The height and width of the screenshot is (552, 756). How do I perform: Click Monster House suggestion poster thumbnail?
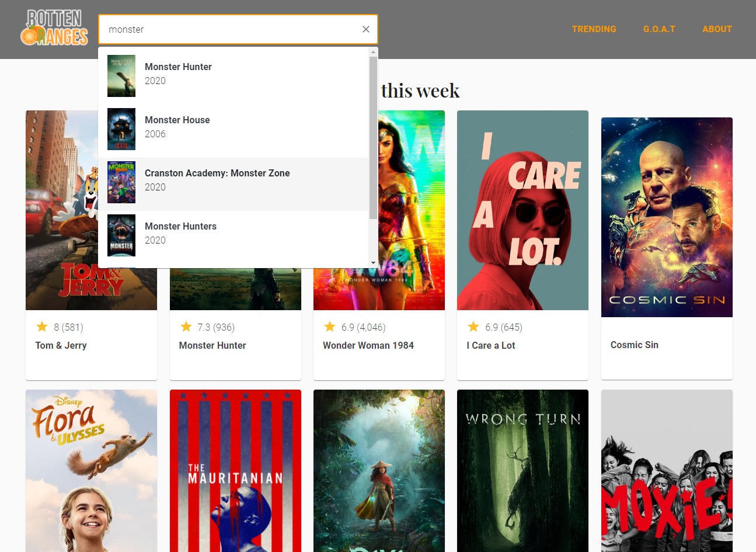point(121,129)
